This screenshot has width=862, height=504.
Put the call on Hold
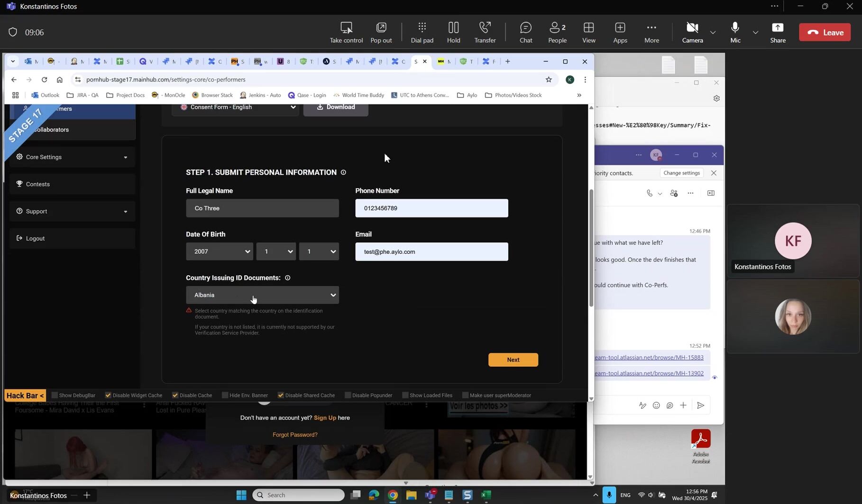click(453, 32)
